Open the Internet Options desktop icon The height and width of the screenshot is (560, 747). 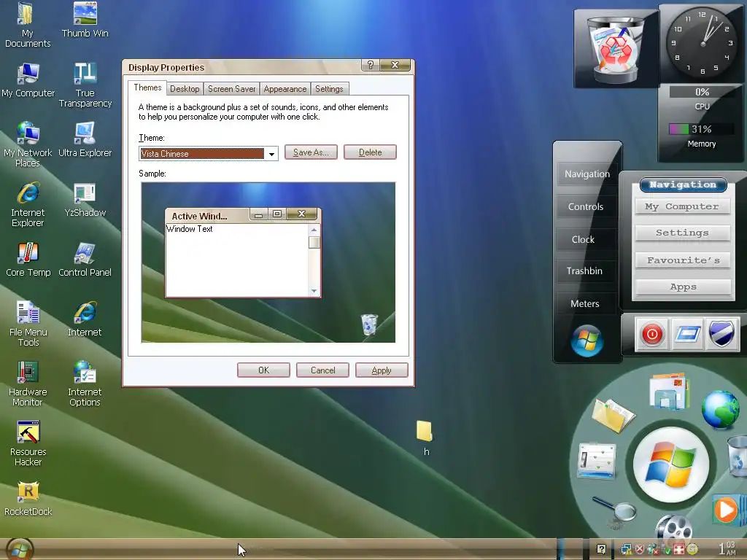click(x=85, y=384)
